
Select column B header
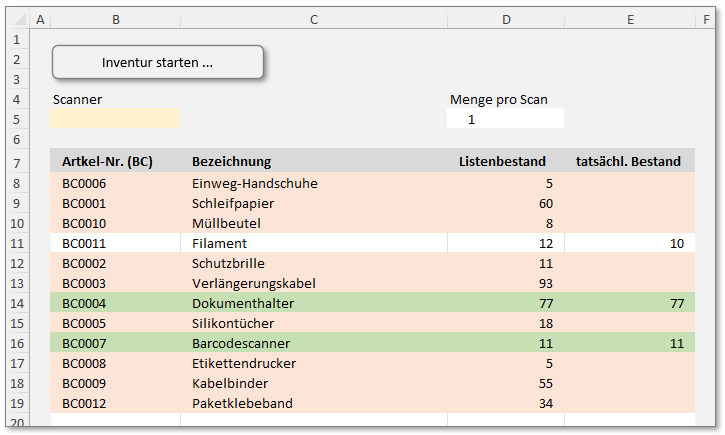115,19
